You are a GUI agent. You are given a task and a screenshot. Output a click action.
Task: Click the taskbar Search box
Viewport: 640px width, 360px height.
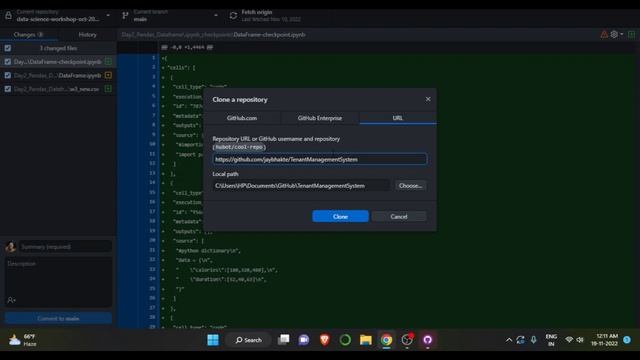tap(249, 340)
